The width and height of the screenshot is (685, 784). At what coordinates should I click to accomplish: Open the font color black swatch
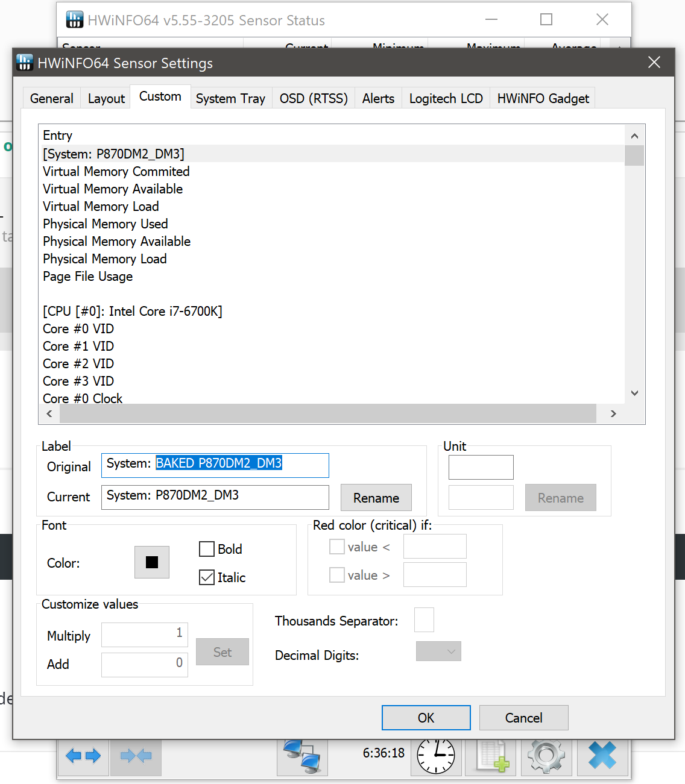(x=152, y=562)
